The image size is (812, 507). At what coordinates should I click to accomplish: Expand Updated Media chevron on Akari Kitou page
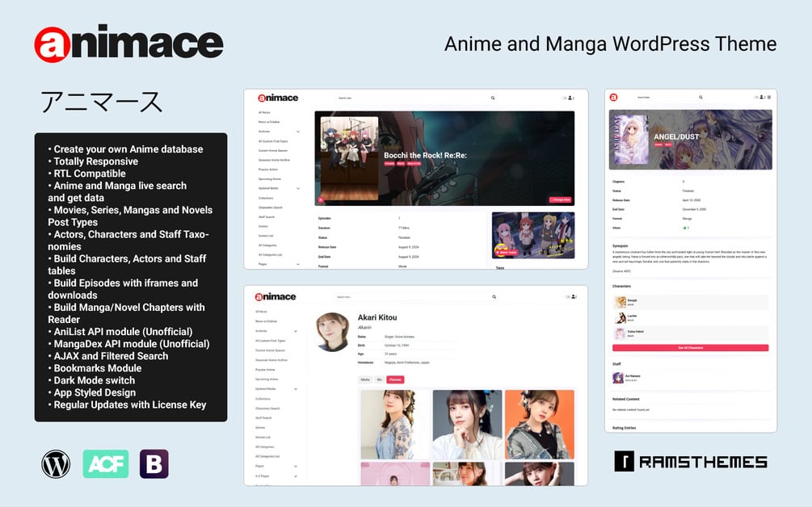296,389
